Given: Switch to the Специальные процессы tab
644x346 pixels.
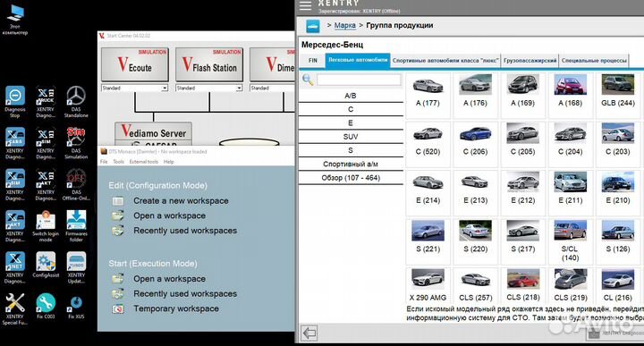Looking at the screenshot, I should point(594,60).
